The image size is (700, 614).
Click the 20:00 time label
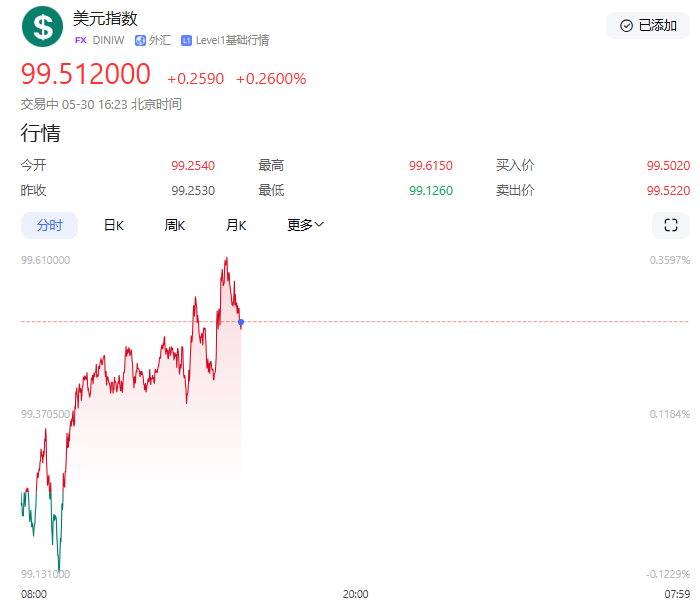click(x=355, y=594)
